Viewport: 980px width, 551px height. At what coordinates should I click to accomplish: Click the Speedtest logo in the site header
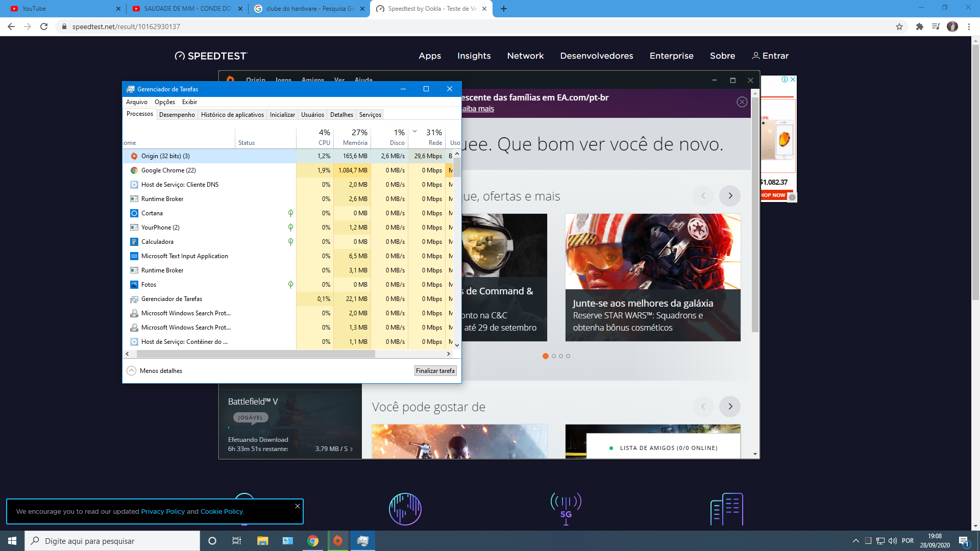(211, 56)
